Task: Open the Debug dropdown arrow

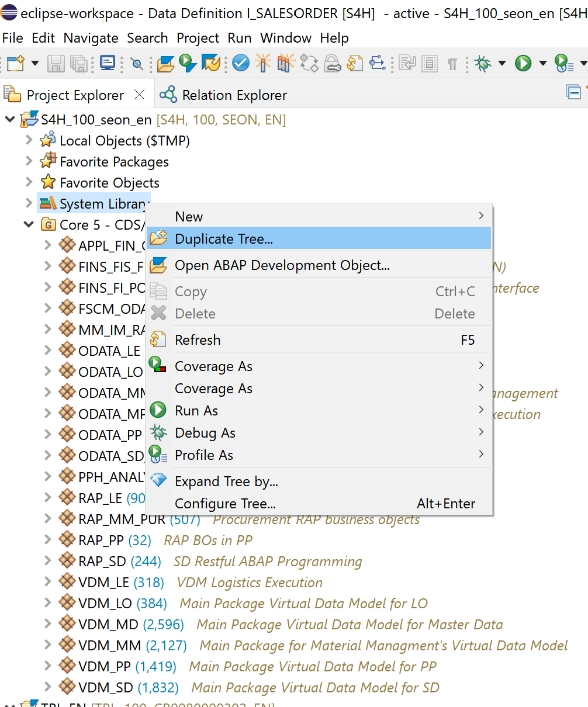Action: point(501,63)
